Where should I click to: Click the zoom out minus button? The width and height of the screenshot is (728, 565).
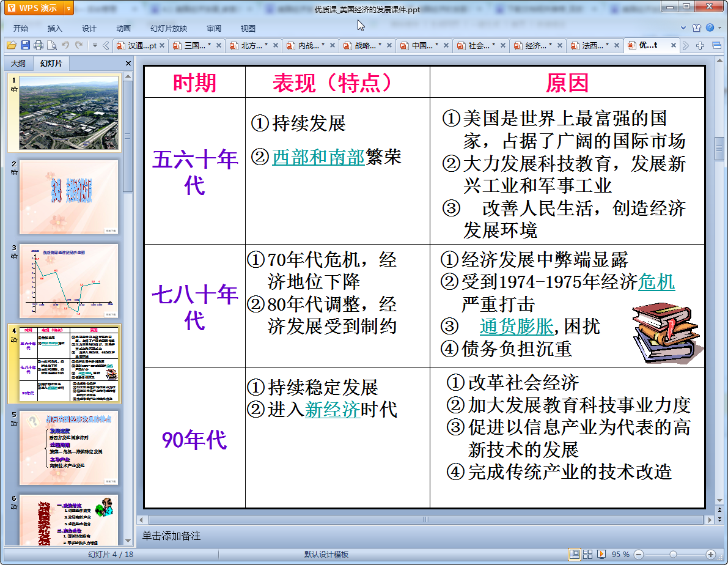639,555
